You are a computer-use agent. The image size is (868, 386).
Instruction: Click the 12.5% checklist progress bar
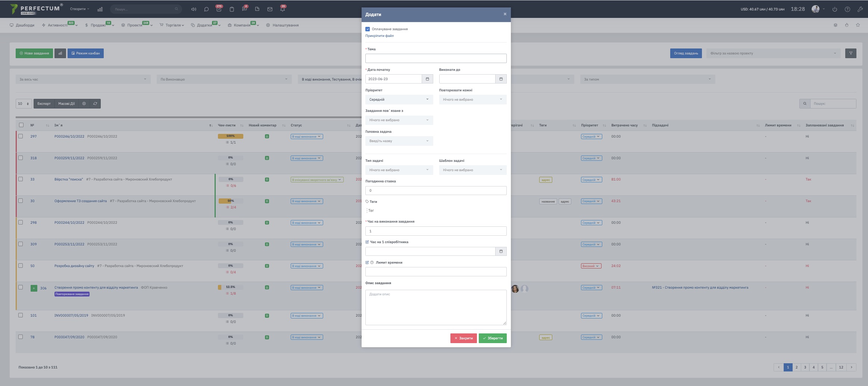coord(230,287)
